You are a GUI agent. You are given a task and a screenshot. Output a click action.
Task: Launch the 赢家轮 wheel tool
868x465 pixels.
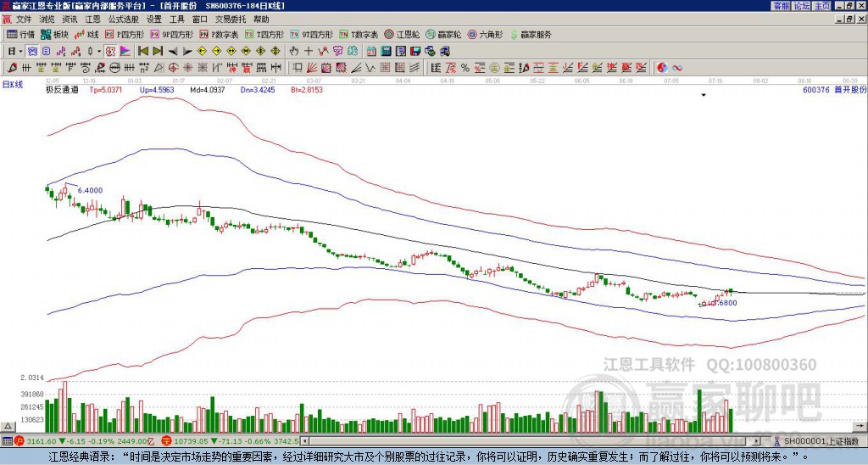pyautogui.click(x=443, y=34)
